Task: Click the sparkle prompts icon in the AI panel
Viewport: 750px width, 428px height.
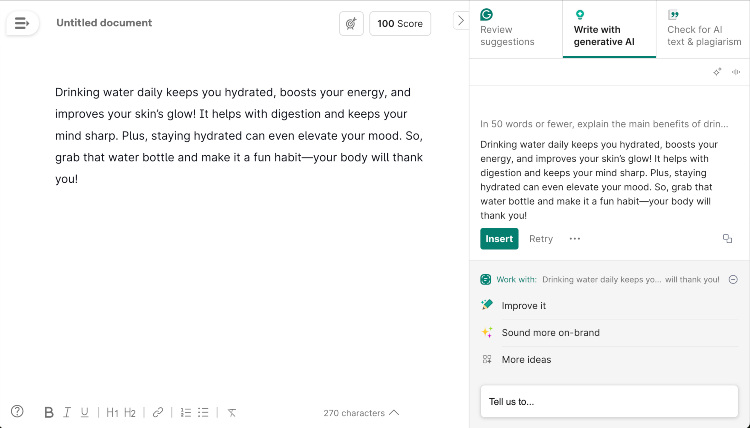Action: pyautogui.click(x=717, y=72)
